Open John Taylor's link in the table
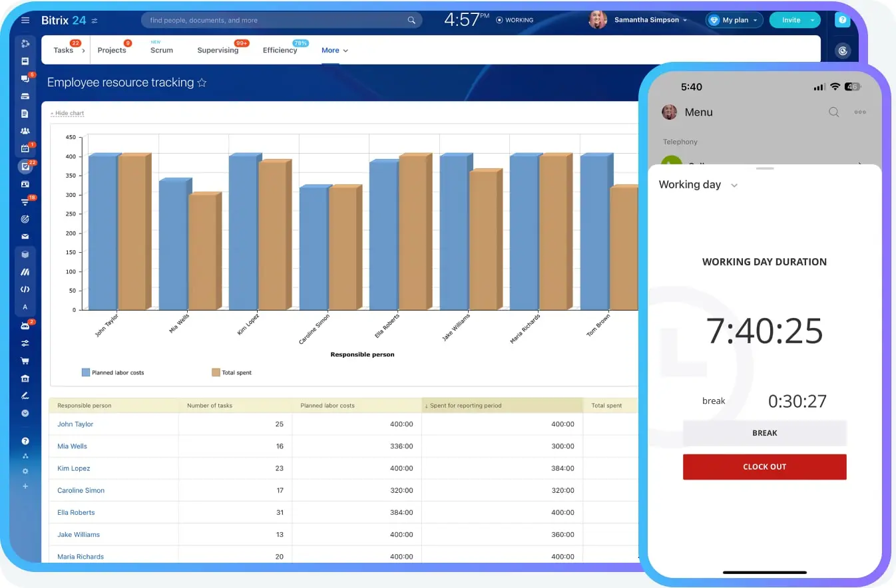This screenshot has height=588, width=896. coord(75,424)
